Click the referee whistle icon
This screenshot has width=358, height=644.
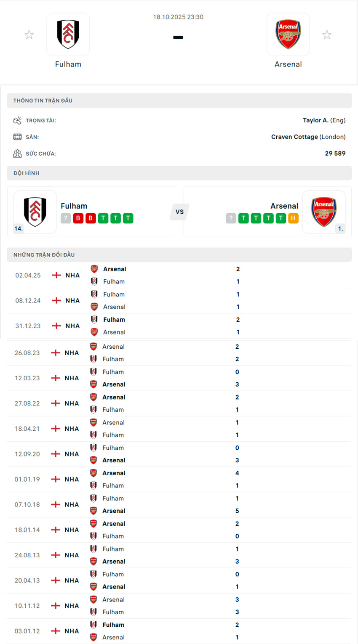(17, 120)
